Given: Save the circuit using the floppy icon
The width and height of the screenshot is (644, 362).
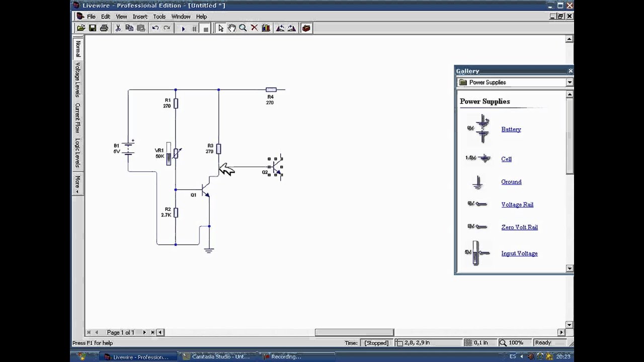Looking at the screenshot, I should click(93, 28).
